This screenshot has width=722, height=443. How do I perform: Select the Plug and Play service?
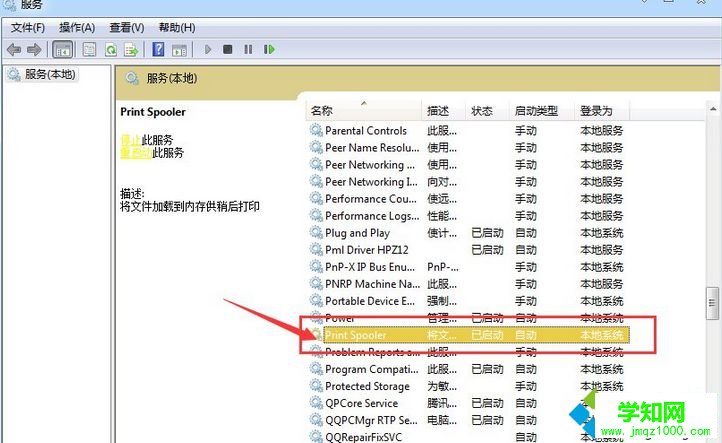(x=468, y=233)
